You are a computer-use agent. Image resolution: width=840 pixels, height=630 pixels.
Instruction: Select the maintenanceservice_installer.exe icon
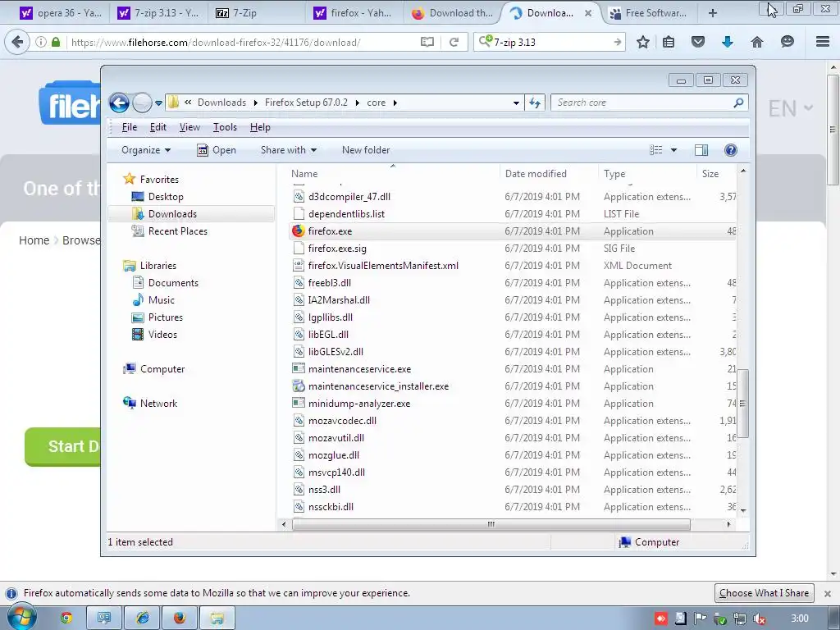(x=299, y=386)
